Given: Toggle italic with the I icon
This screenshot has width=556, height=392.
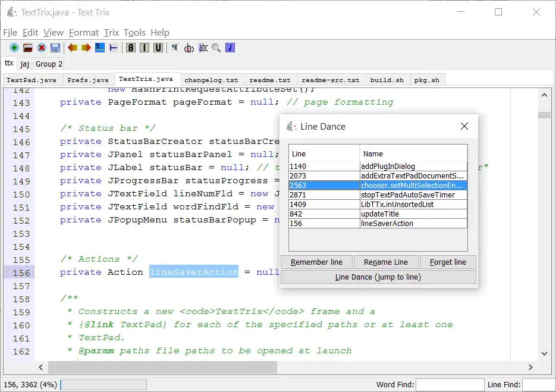Looking at the screenshot, I should pyautogui.click(x=144, y=48).
